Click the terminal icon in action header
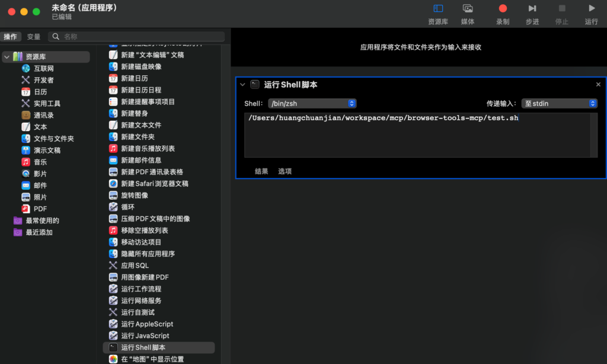Screen dimensions: 607x364 255,84
